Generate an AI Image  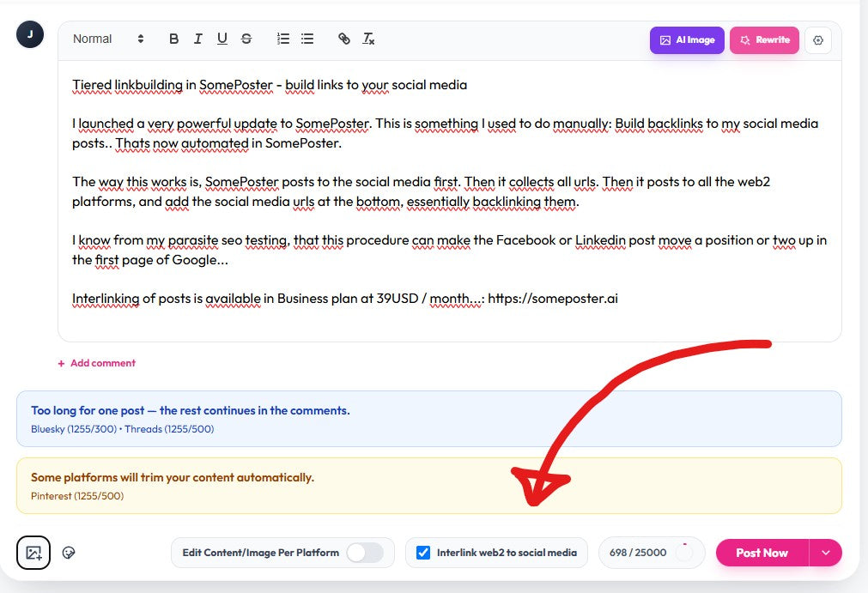click(x=687, y=39)
